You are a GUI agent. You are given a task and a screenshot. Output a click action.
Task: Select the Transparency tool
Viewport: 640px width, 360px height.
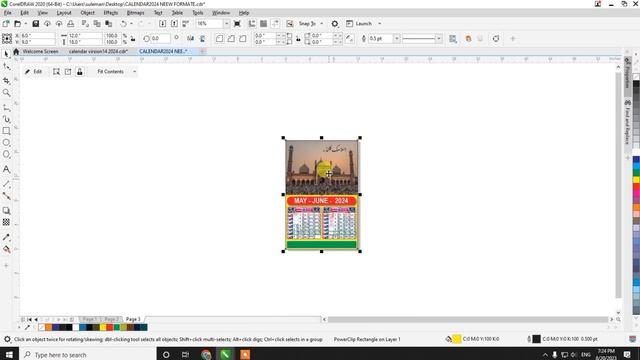(6, 222)
